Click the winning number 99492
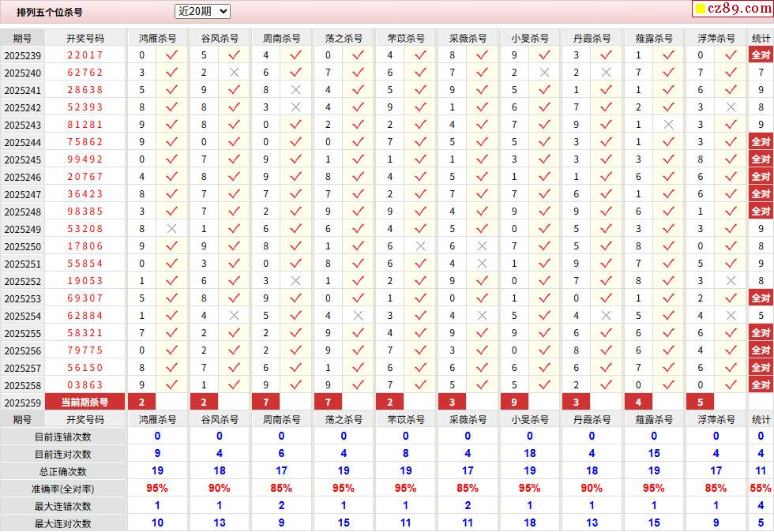This screenshot has width=774, height=532. point(85,159)
